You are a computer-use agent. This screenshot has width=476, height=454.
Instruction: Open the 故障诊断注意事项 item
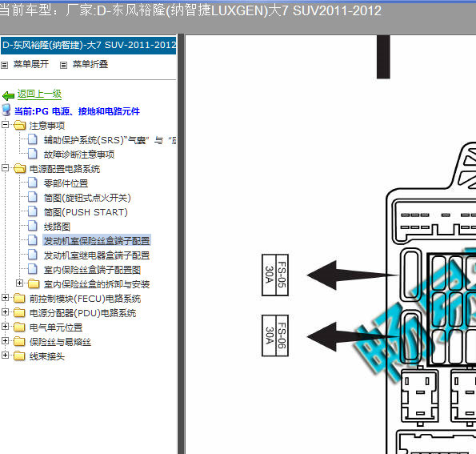(x=79, y=155)
